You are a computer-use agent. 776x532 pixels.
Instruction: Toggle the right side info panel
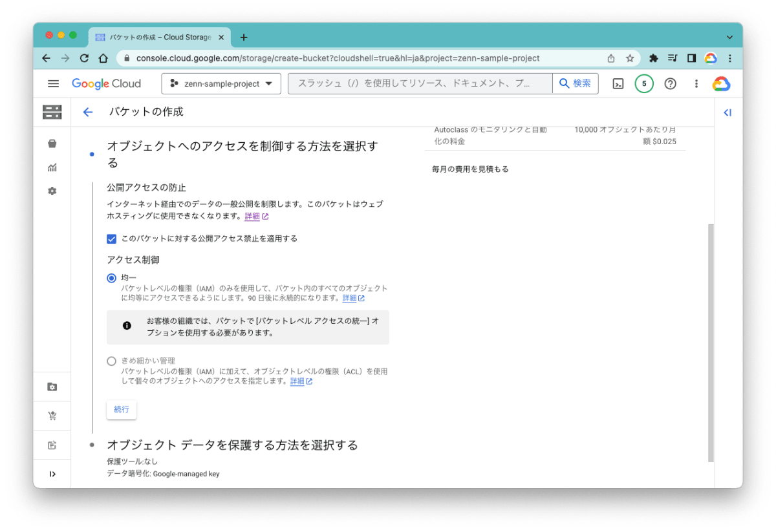pos(727,112)
